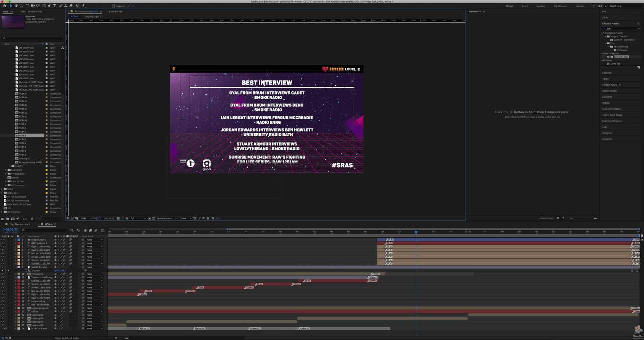The width and height of the screenshot is (644, 340).
Task: Select the Zoom magnifier tool
Action: click(21, 6)
